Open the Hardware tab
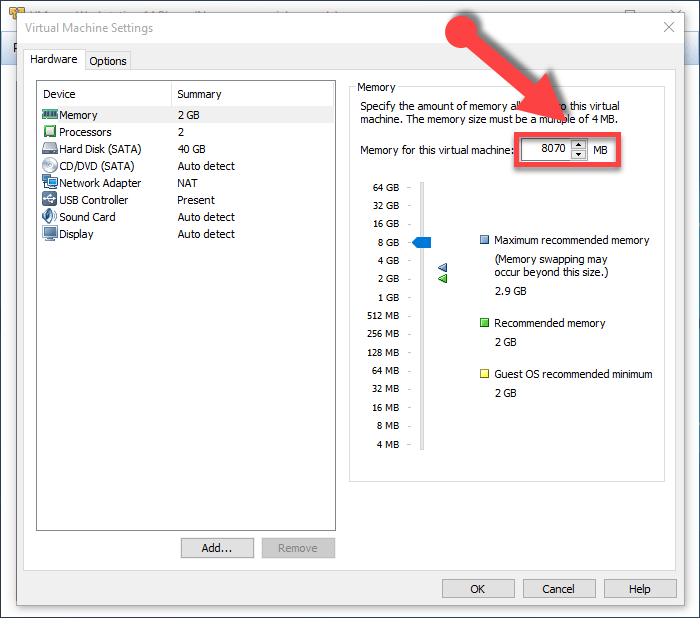 pyautogui.click(x=54, y=60)
